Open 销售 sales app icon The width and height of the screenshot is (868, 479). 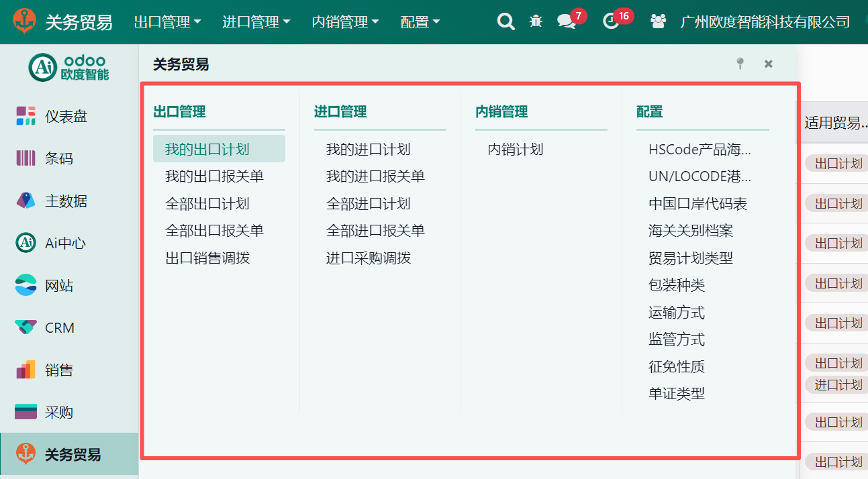(26, 370)
